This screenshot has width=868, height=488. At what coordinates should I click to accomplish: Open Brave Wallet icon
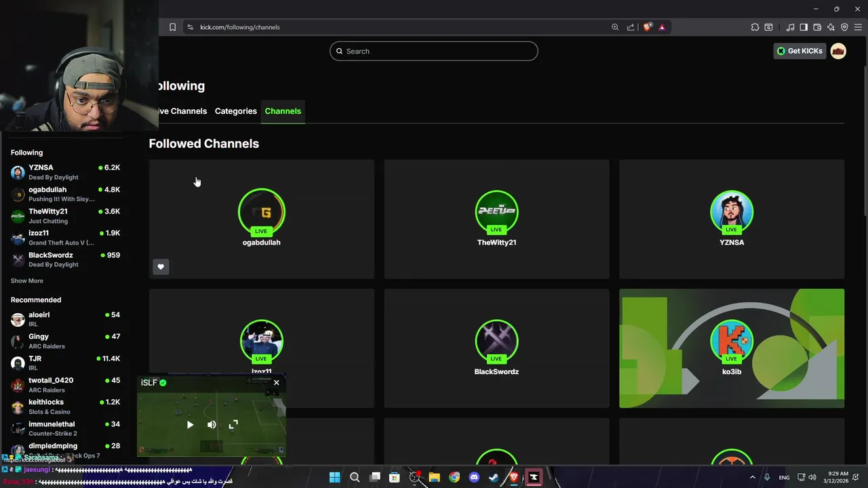[x=817, y=27]
